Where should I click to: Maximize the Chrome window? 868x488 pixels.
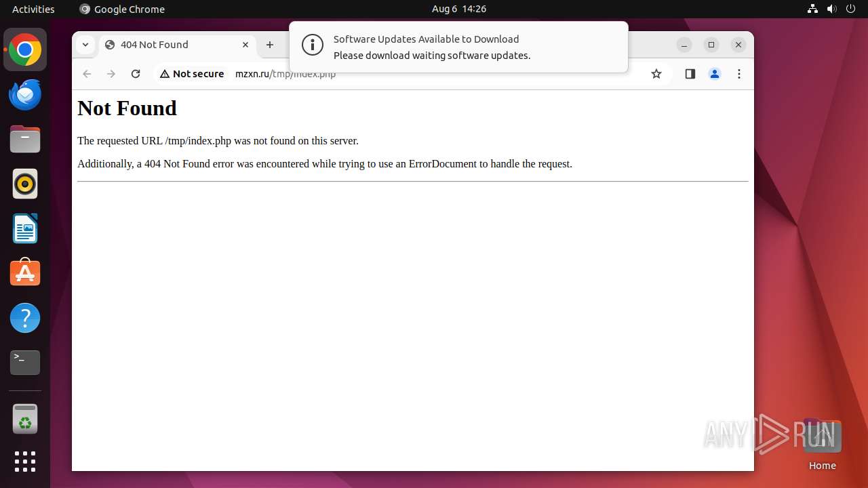[711, 45]
